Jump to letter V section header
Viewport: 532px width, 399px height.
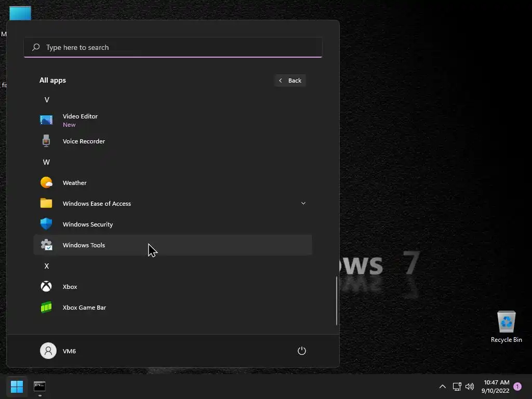click(47, 100)
